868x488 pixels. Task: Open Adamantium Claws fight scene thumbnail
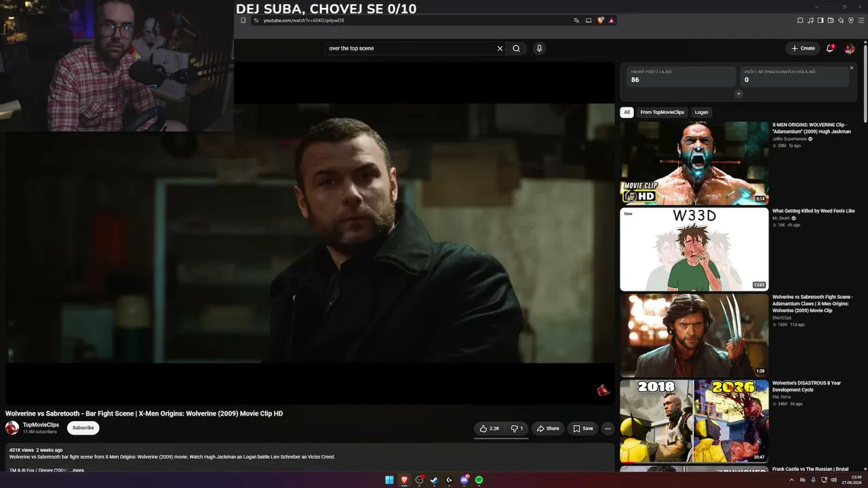(694, 335)
